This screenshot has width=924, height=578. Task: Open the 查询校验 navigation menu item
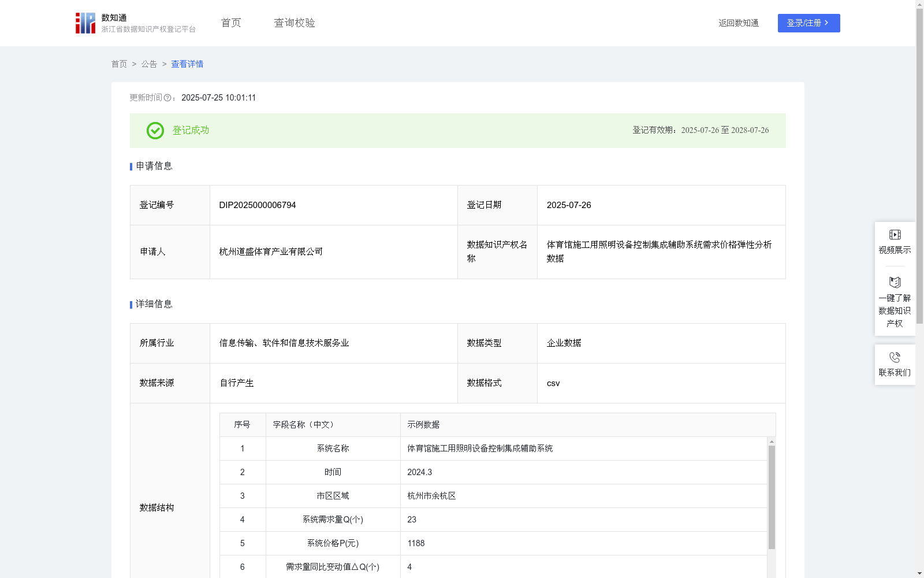(295, 23)
